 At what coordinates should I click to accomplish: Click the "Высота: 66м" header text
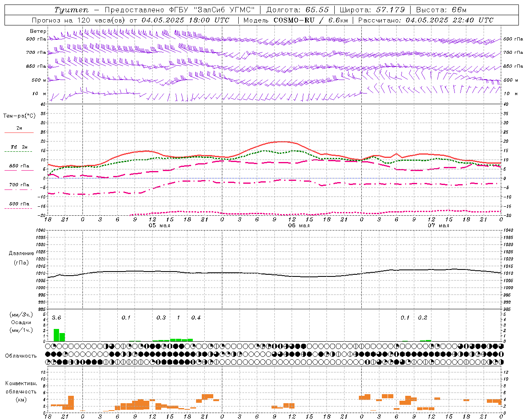pyautogui.click(x=441, y=10)
